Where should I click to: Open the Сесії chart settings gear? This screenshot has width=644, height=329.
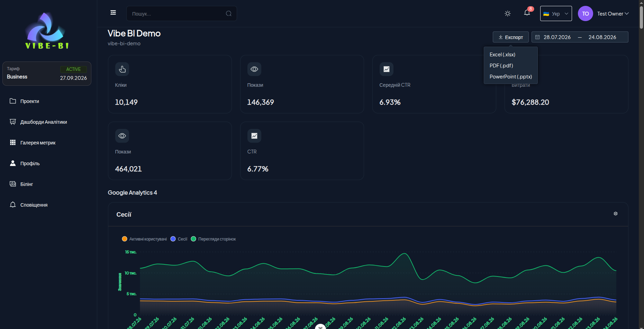616,214
